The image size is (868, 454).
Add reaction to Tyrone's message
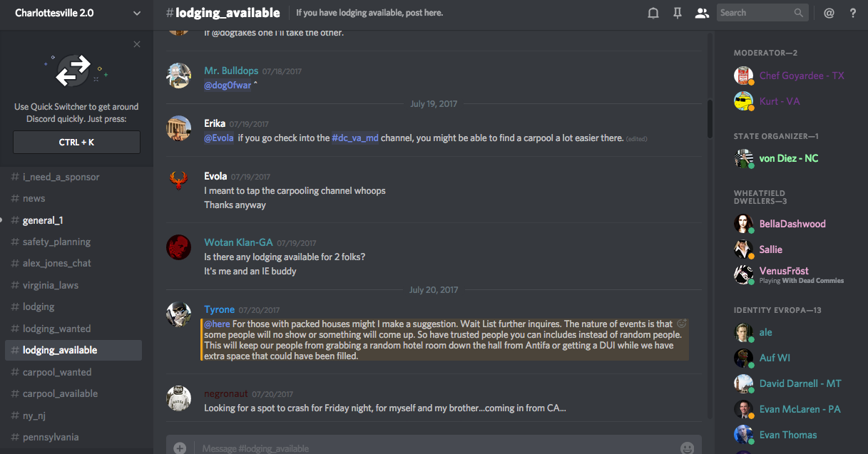tap(681, 324)
